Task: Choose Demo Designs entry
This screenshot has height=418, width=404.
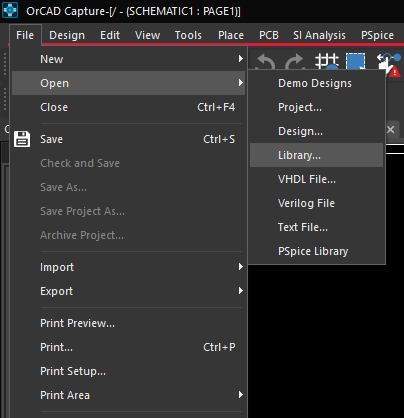Action: pyautogui.click(x=316, y=83)
